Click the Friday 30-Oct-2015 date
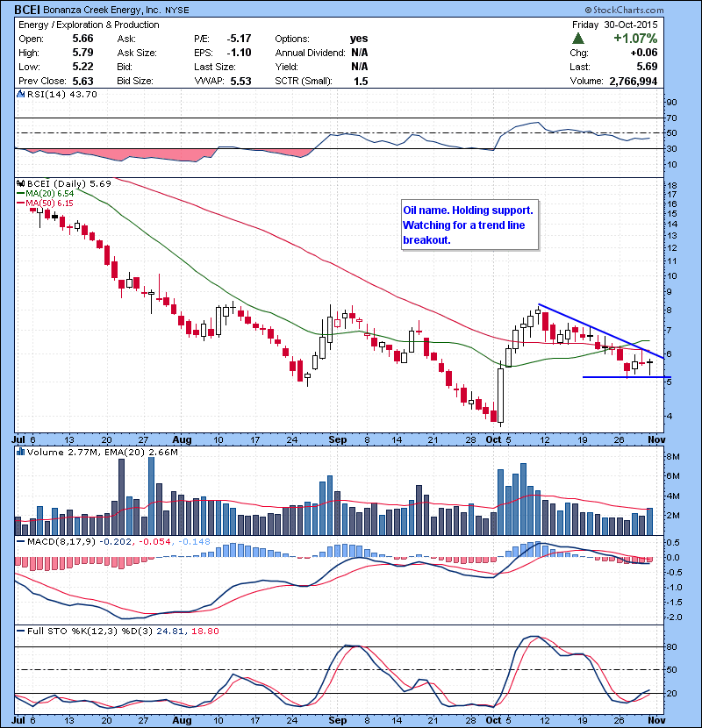 click(x=614, y=25)
